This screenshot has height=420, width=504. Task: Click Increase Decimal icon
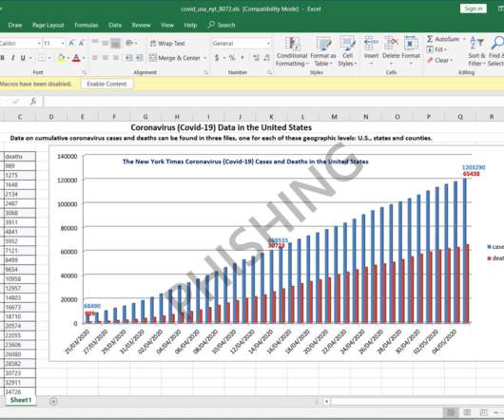pyautogui.click(x=256, y=58)
